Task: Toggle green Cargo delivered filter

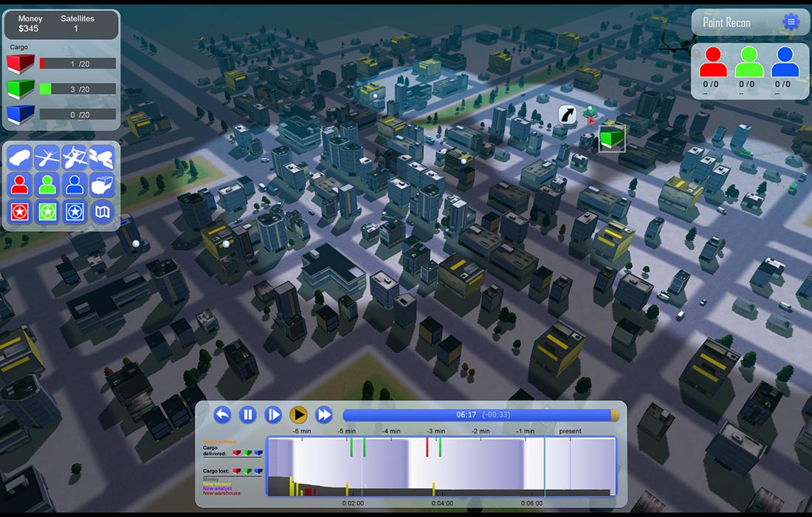Action: click(247, 453)
